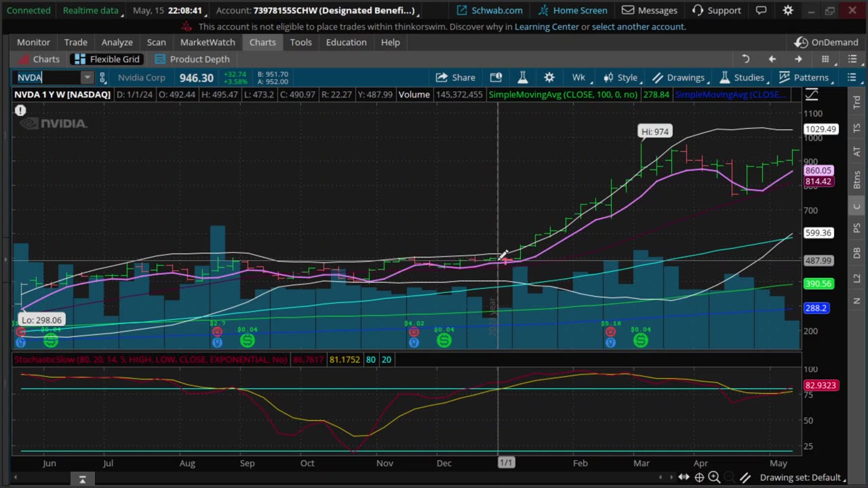Open the Drawing set Default dropdown
The width and height of the screenshot is (868, 488).
pyautogui.click(x=802, y=478)
